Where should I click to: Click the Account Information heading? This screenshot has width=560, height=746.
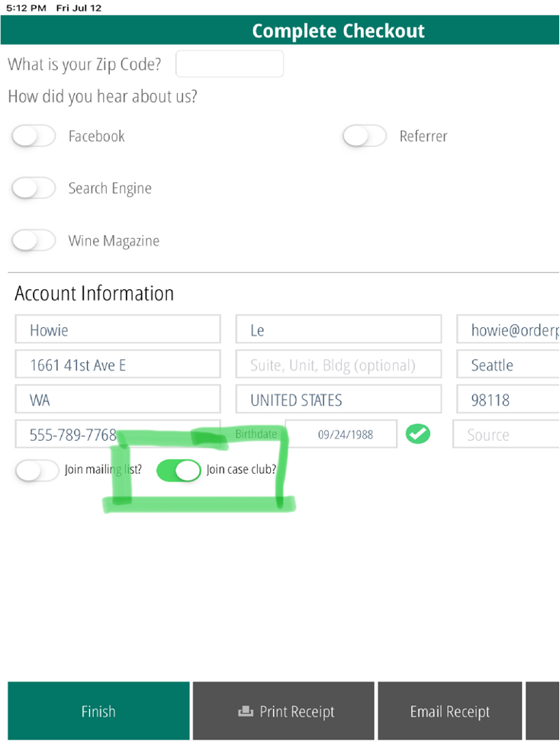[x=94, y=294]
